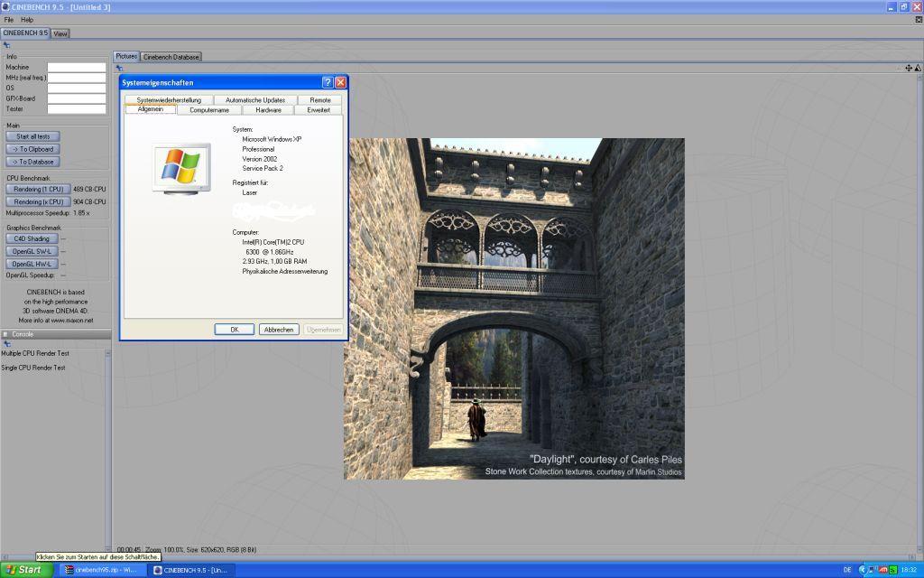Image resolution: width=924 pixels, height=578 pixels.
Task: Start the OpenGL HW-L test
Action: pyautogui.click(x=32, y=265)
